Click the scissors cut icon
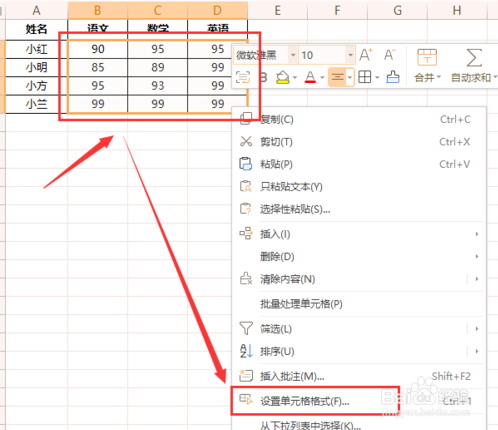The image size is (498, 430). 246,141
